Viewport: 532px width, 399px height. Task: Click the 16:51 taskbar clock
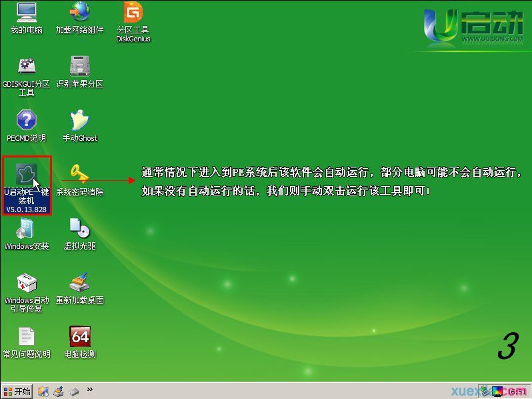click(517, 392)
